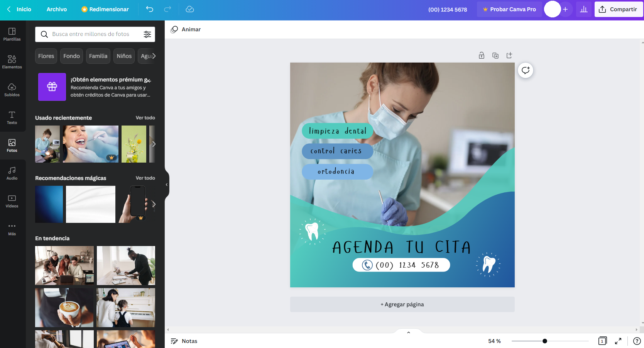Show more recently used photos arrow
Screen dimensions: 644x348
point(154,144)
